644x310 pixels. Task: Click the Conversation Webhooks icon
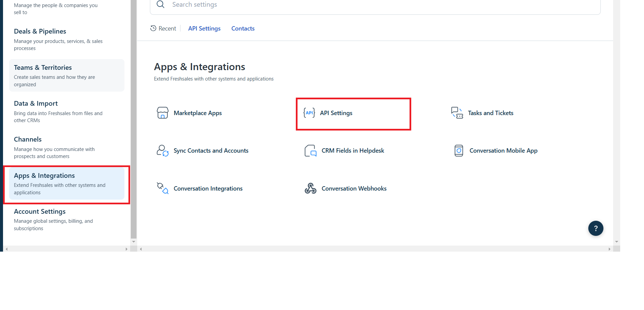(310, 188)
